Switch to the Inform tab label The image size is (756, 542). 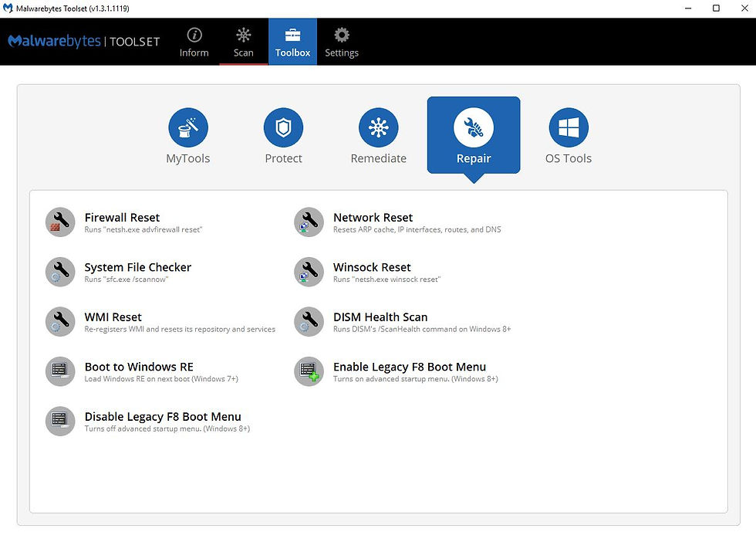click(x=194, y=53)
